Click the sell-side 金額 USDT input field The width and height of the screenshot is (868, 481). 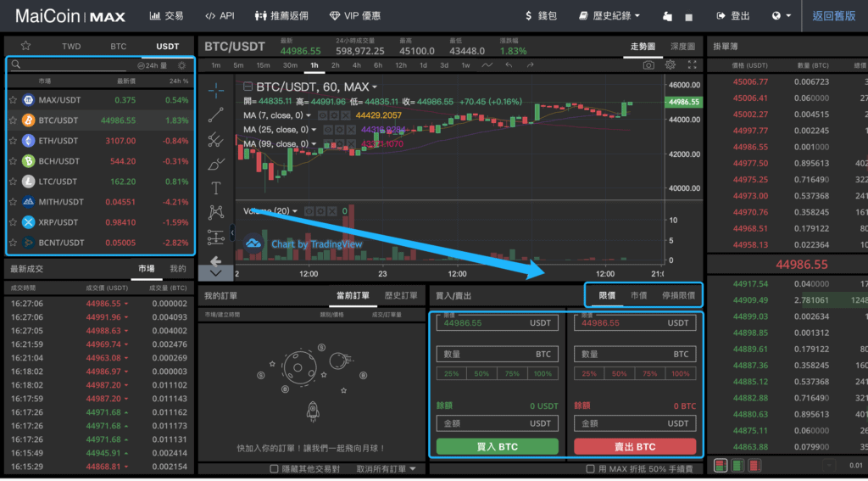click(x=635, y=423)
